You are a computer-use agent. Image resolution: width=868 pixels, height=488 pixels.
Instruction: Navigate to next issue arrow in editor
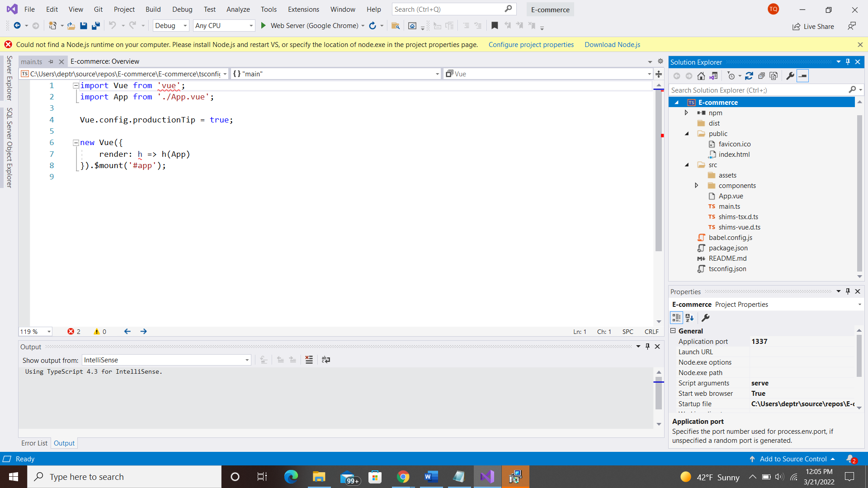(x=144, y=332)
